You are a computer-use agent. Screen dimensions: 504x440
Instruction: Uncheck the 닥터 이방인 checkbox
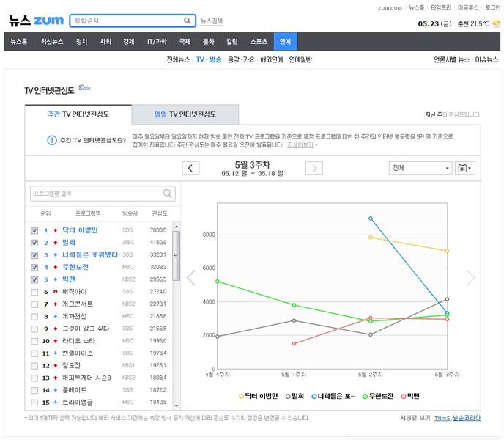(x=34, y=230)
